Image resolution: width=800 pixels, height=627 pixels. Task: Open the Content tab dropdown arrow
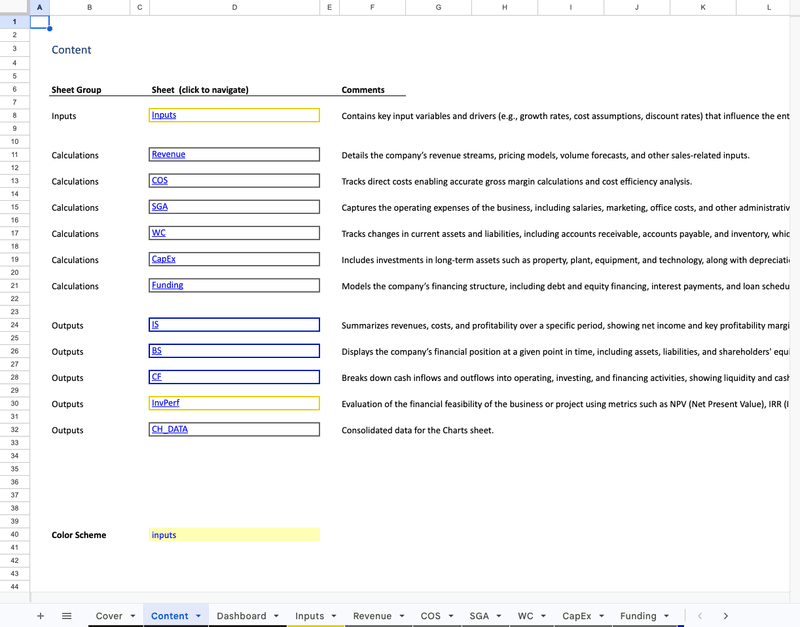pos(199,616)
